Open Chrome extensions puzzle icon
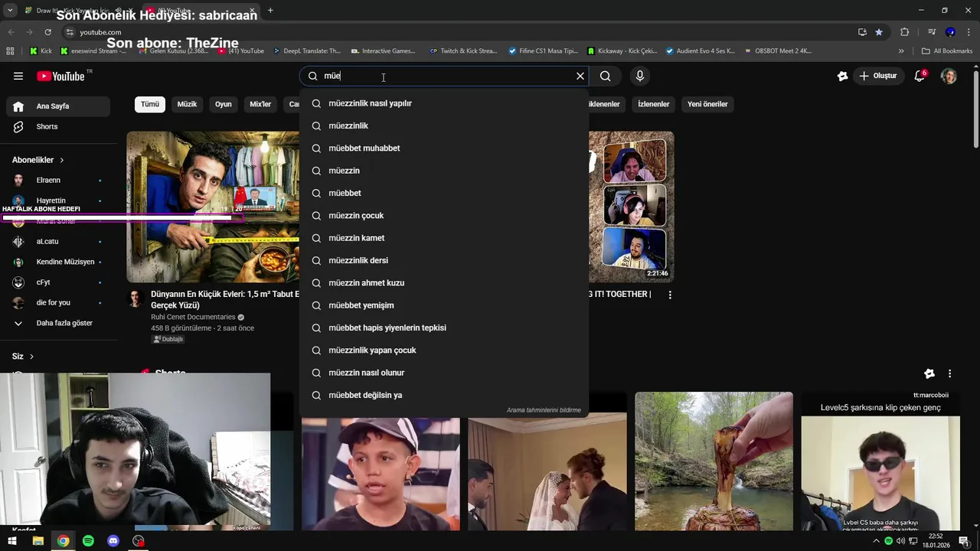Screen dimensions: 980x551 point(904,32)
